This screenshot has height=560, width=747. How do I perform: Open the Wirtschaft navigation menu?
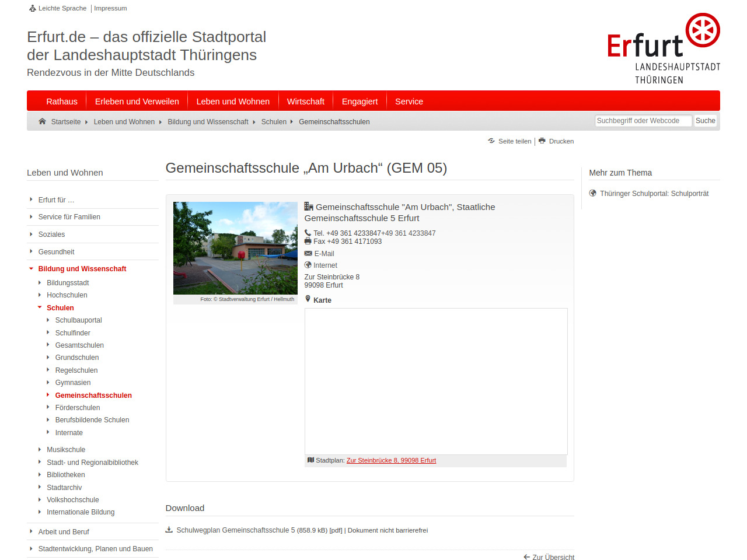[305, 101]
